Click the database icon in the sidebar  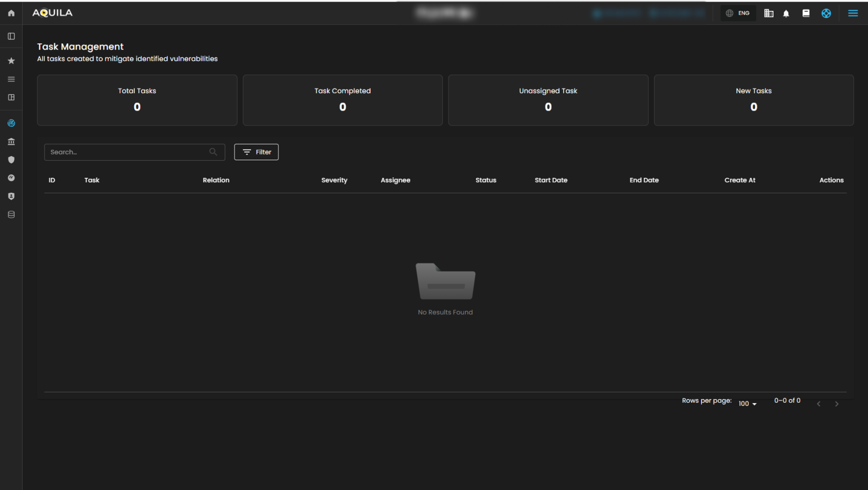(x=11, y=215)
